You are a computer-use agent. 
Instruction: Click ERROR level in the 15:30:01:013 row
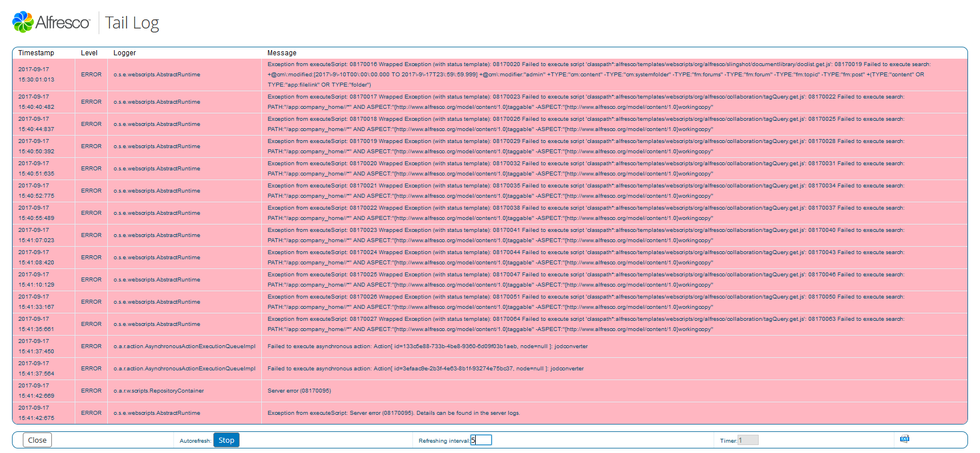coord(91,75)
